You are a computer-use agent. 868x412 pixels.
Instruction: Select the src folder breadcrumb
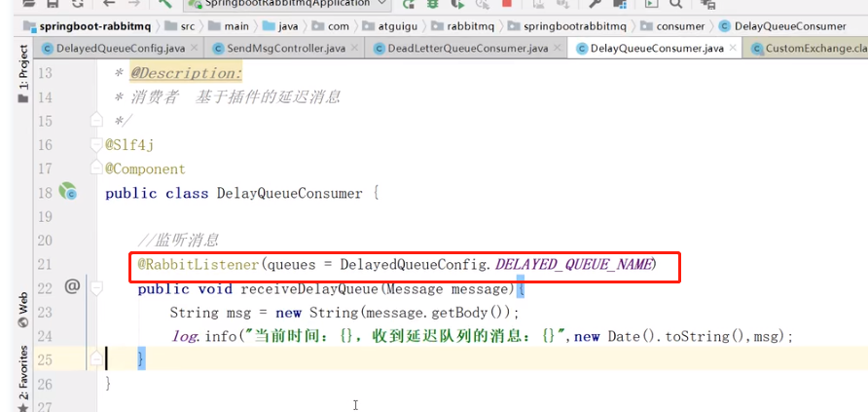180,26
